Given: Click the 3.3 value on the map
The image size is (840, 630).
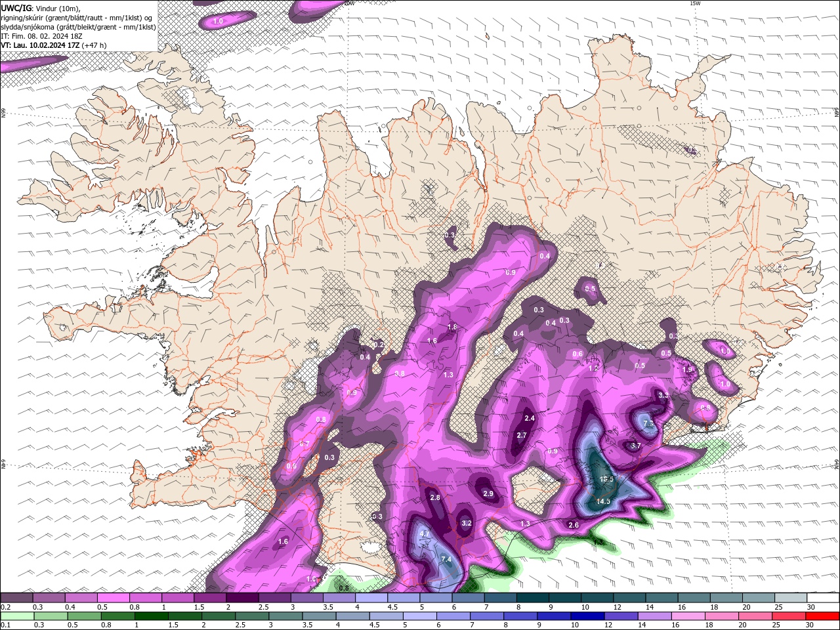Looking at the screenshot, I should pos(663,395).
